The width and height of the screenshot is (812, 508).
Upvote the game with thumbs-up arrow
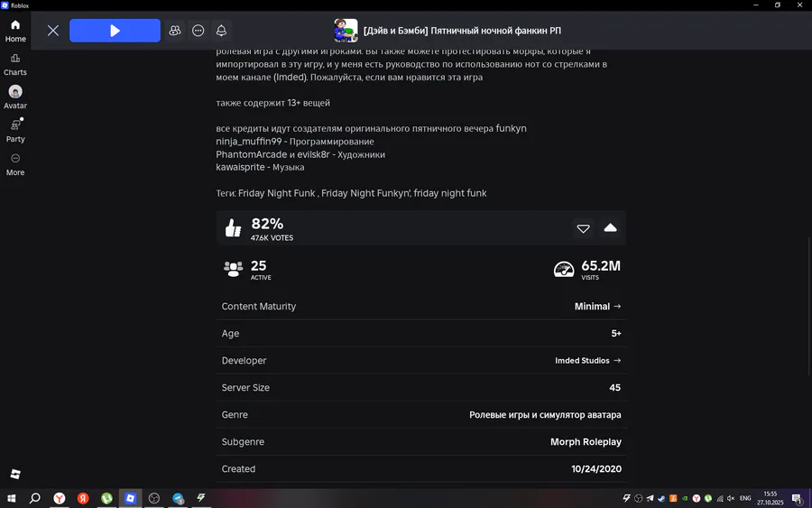pyautogui.click(x=610, y=228)
